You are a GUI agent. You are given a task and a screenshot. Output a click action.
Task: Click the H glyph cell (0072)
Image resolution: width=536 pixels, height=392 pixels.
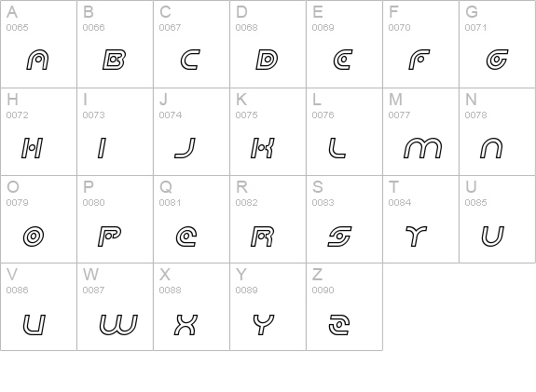point(38,132)
